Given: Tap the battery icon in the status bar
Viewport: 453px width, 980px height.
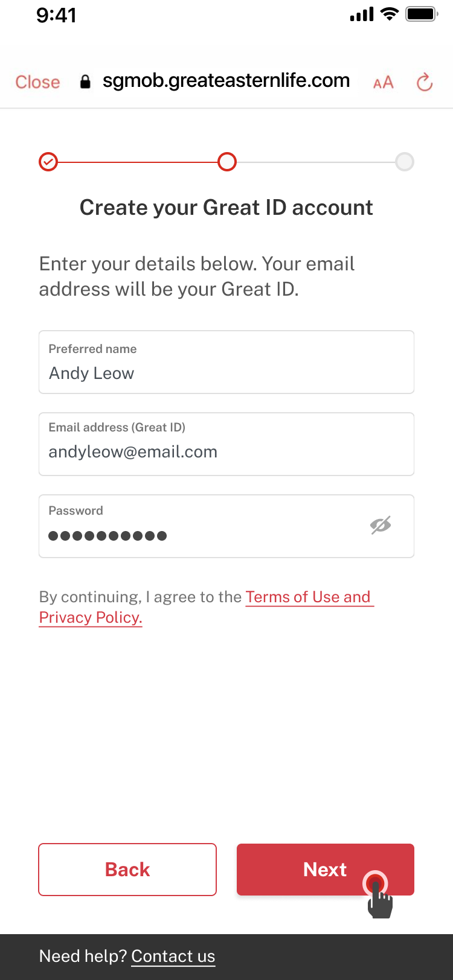Looking at the screenshot, I should point(421,14).
